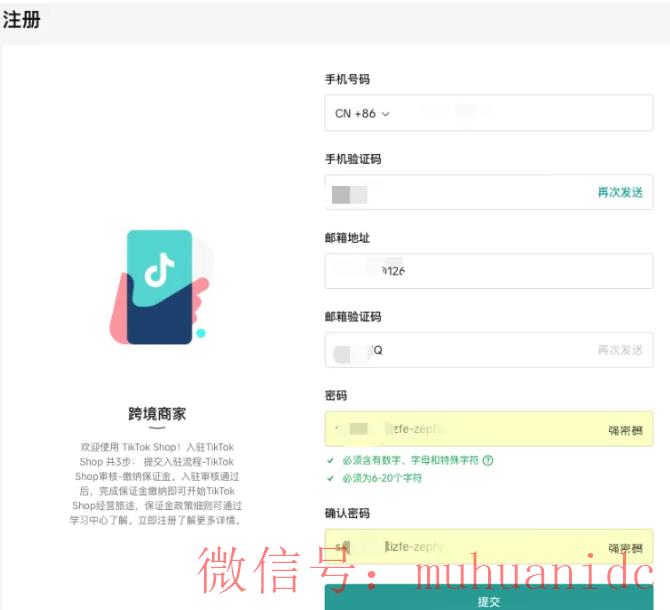Click the 手机号码 field label

coord(347,79)
